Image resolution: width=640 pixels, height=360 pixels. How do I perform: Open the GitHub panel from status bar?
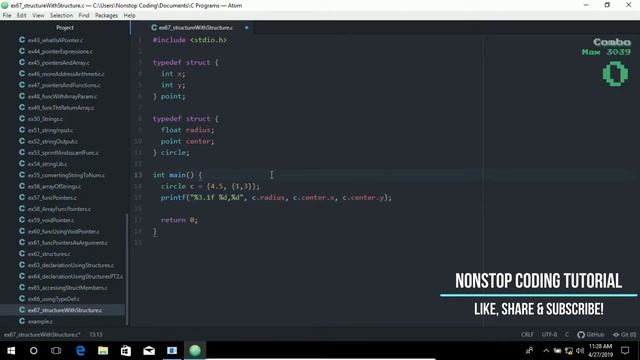(x=591, y=335)
